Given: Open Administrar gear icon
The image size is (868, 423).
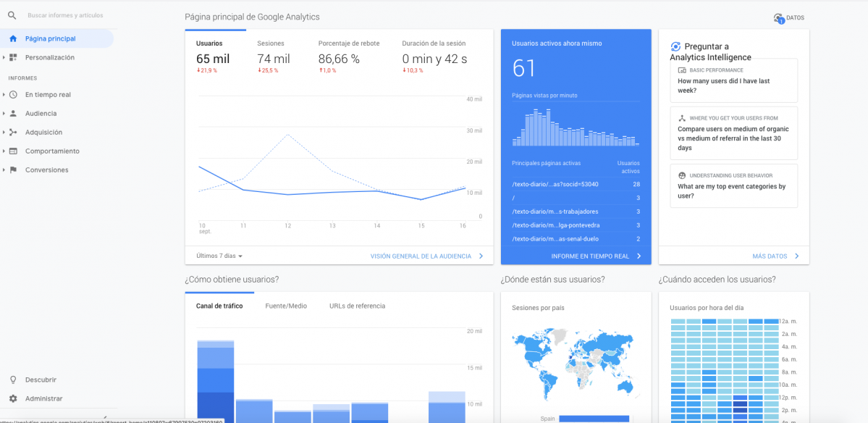Looking at the screenshot, I should click(13, 398).
